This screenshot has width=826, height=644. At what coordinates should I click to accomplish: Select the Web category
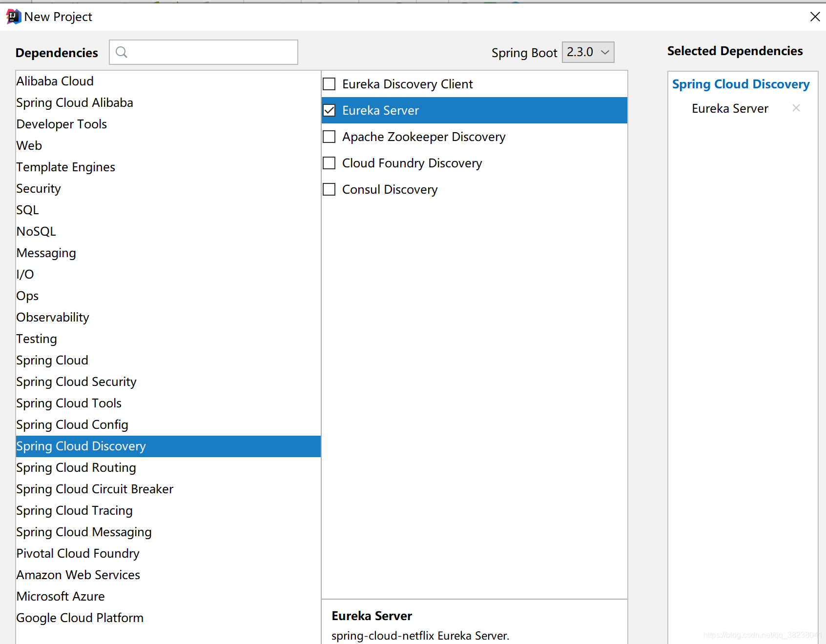tap(168, 145)
